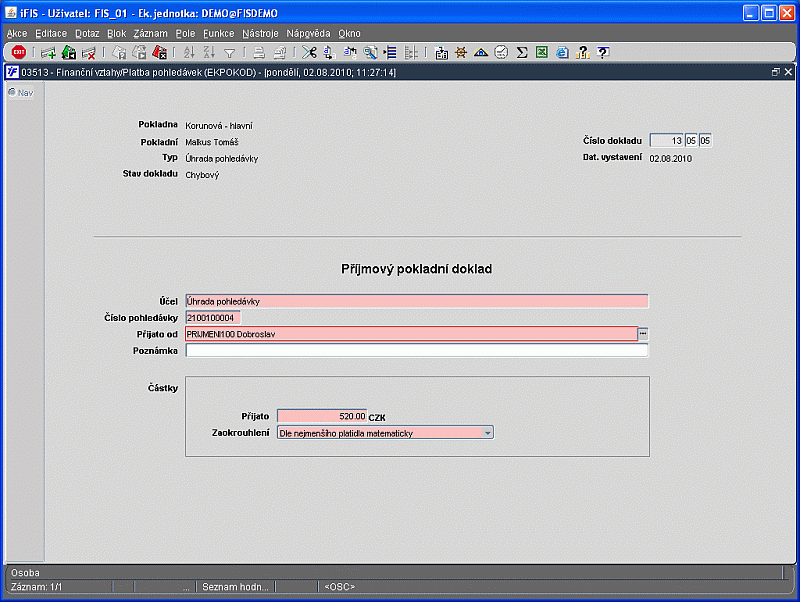Click the ship wheel navigation icon

461,53
